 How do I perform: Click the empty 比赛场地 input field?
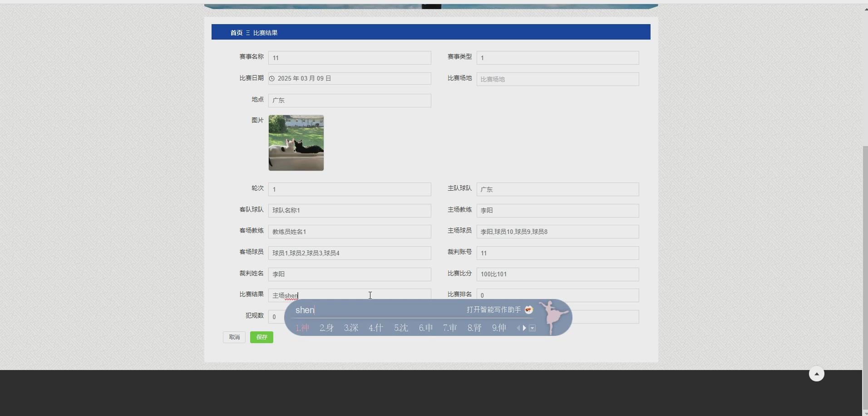[x=557, y=79]
